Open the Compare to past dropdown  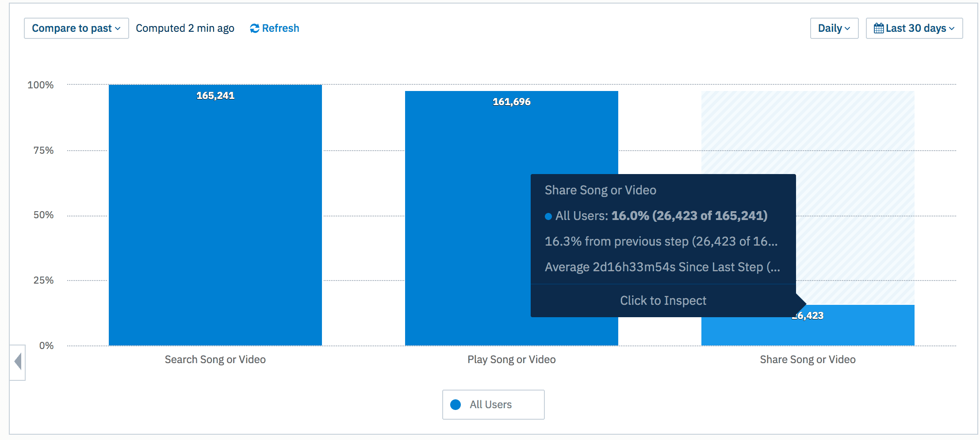[76, 28]
